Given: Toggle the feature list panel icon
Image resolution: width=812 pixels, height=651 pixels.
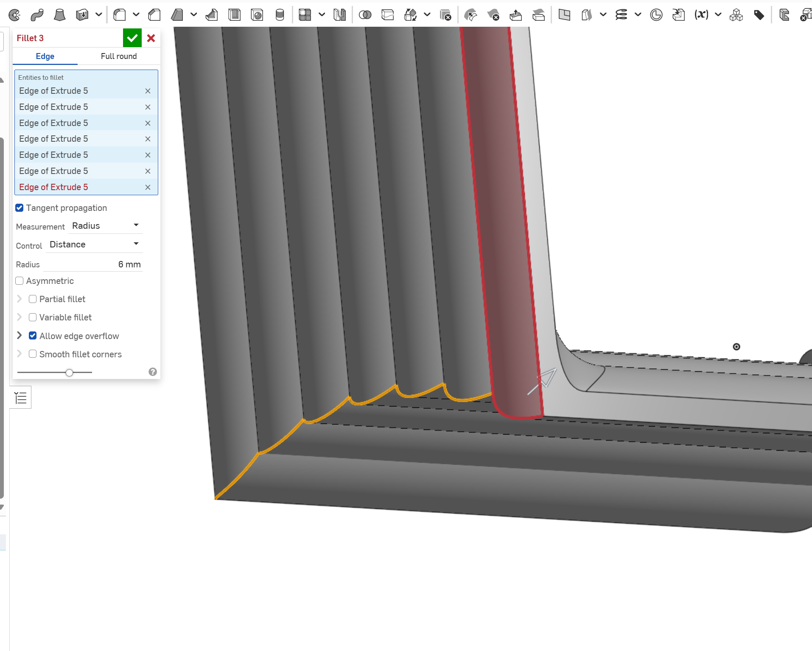Looking at the screenshot, I should [20, 398].
